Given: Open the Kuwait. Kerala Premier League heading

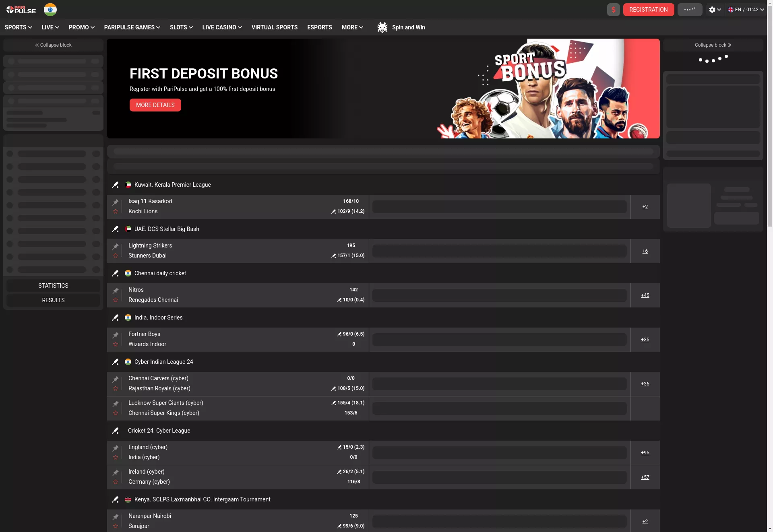Looking at the screenshot, I should coord(172,185).
